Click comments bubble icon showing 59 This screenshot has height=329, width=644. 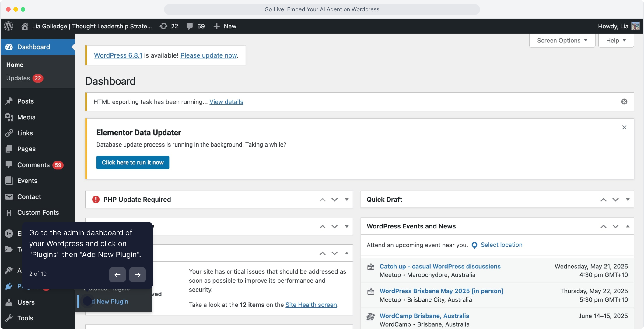(190, 26)
